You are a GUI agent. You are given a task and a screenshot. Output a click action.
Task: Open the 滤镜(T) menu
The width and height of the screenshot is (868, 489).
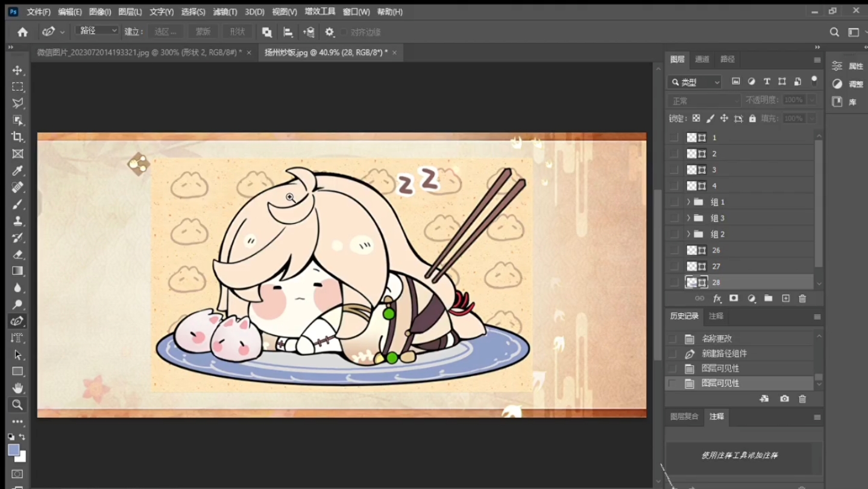click(225, 12)
